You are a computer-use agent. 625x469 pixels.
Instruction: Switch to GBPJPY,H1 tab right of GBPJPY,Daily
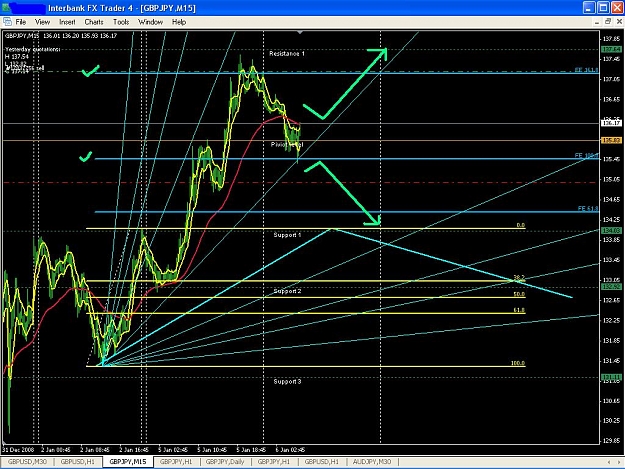coord(273,461)
